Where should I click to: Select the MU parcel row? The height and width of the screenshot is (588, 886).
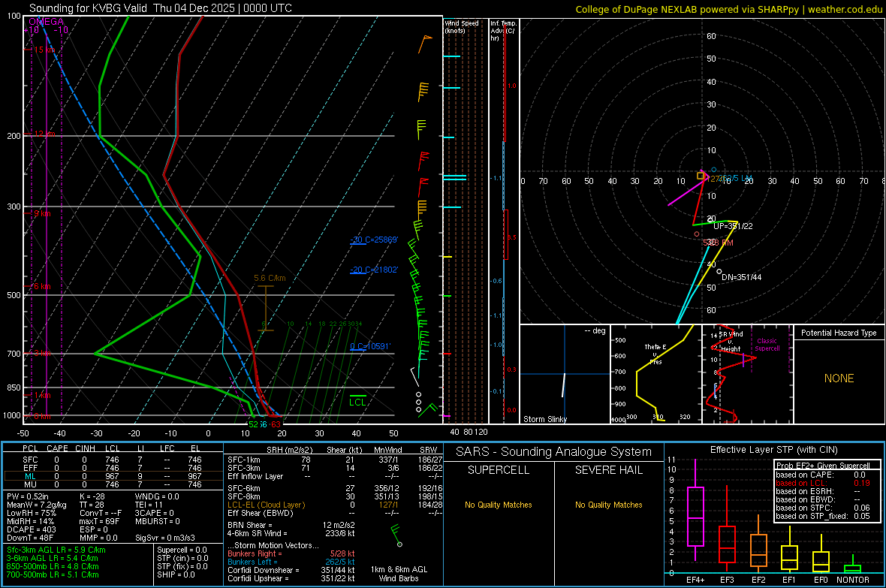pyautogui.click(x=113, y=484)
